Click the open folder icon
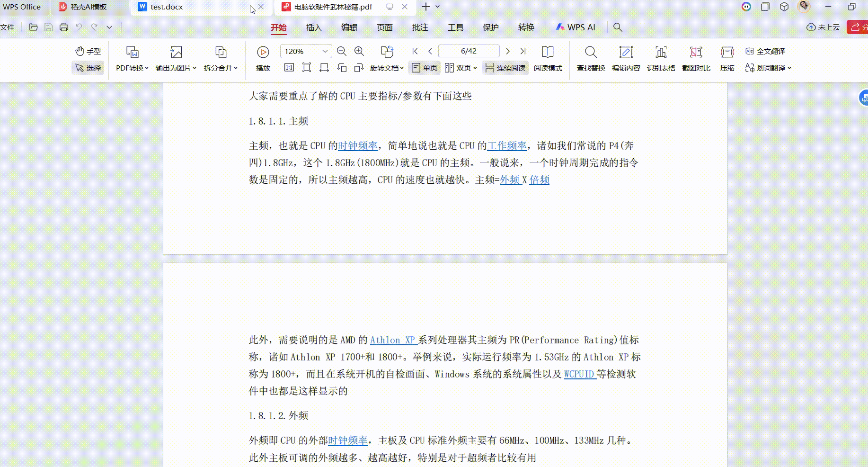Screen dimensions: 868x467 (33, 27)
